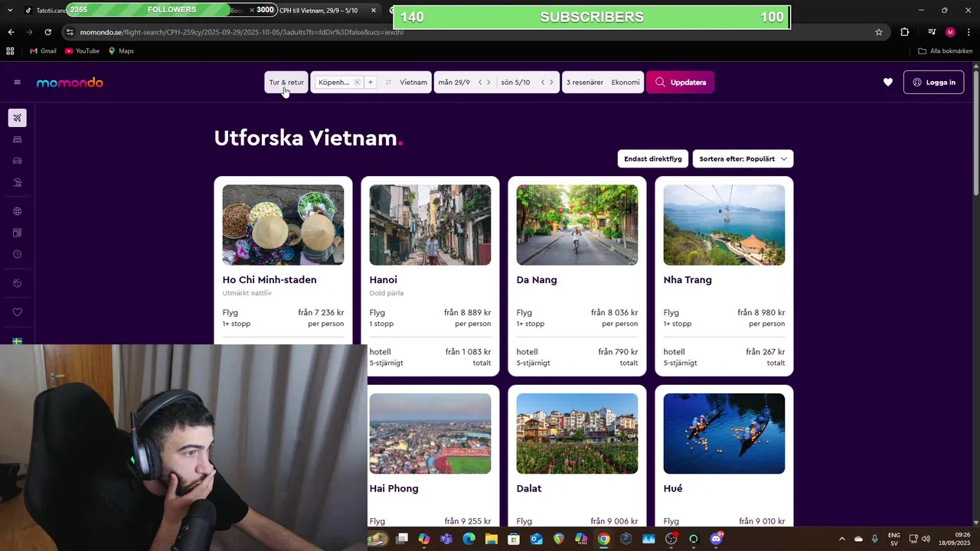The height and width of the screenshot is (551, 980).
Task: Open the Ho Chi Minh-staden photo
Action: (283, 225)
